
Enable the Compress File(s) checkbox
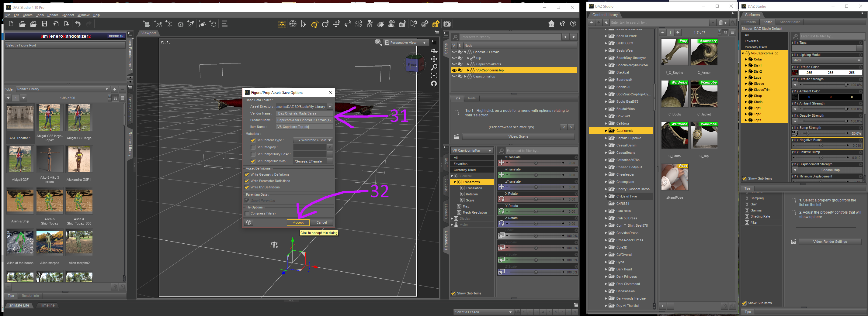click(x=247, y=214)
